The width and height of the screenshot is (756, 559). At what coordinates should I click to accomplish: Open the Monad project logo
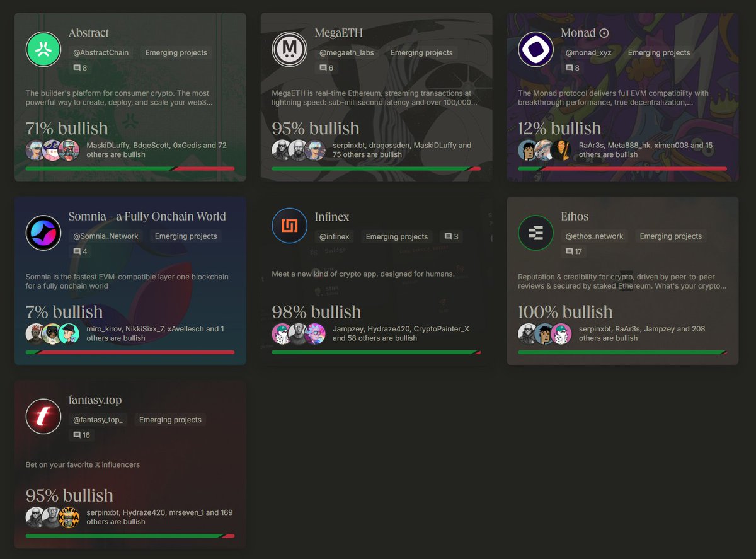click(x=536, y=49)
